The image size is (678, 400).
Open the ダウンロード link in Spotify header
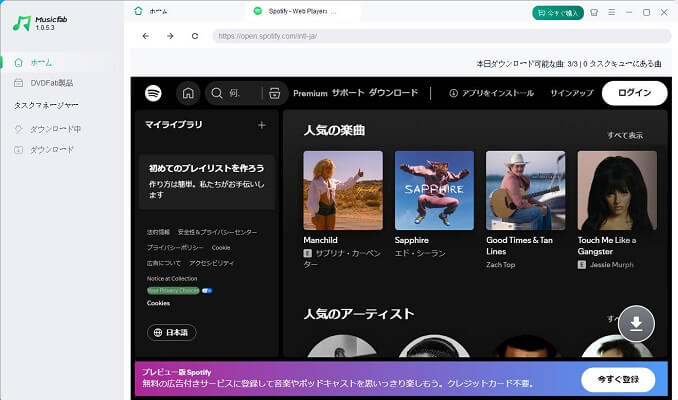(393, 93)
